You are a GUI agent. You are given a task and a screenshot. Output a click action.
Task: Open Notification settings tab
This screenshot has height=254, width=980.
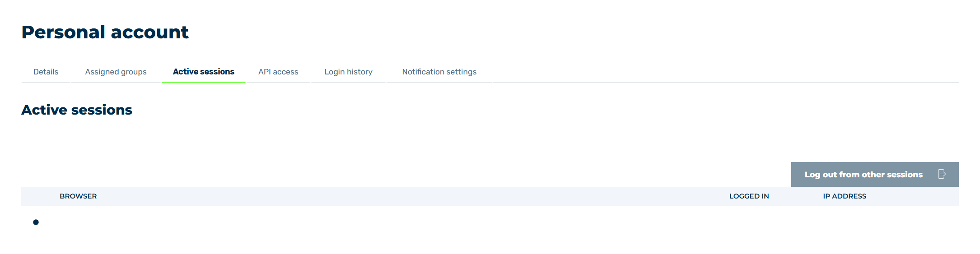439,72
